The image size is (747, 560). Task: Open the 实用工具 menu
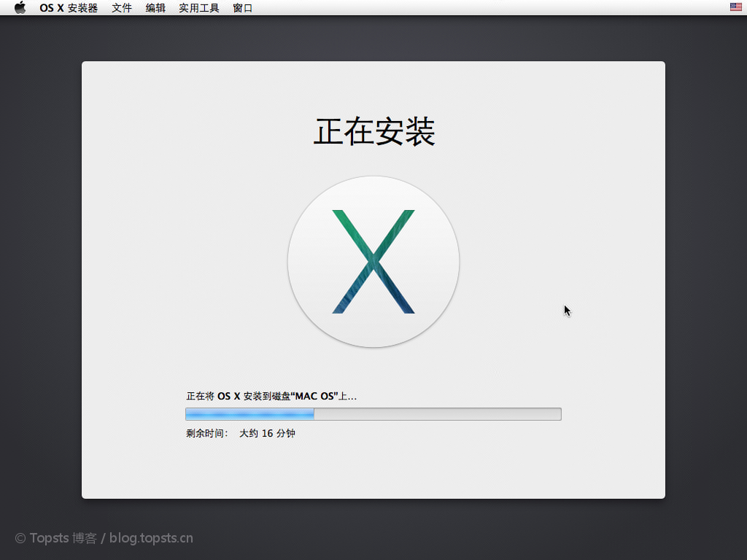click(x=198, y=8)
